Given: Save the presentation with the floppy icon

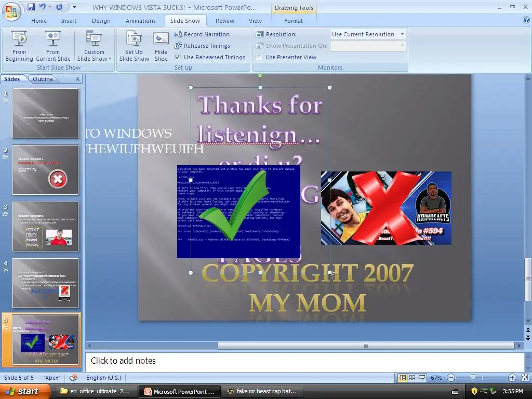Looking at the screenshot, I should [31, 6].
